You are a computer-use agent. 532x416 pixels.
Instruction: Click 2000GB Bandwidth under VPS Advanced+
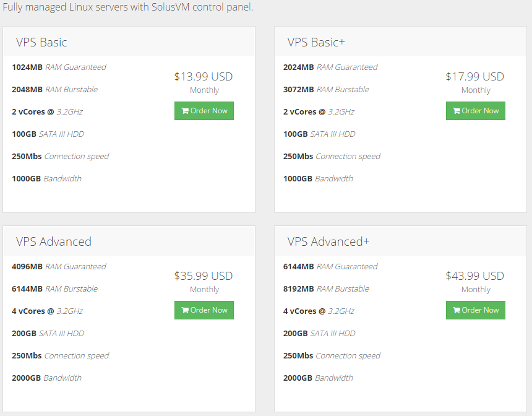318,378
